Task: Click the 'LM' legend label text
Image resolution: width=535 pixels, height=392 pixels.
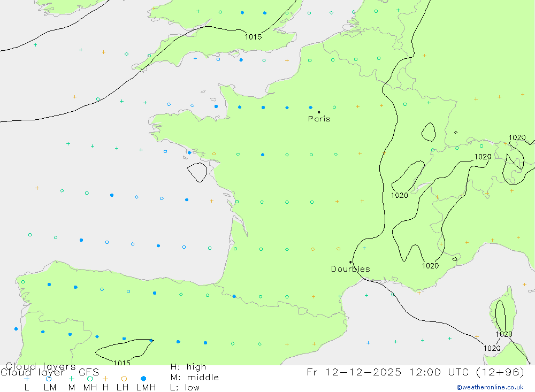Action: tap(50, 388)
